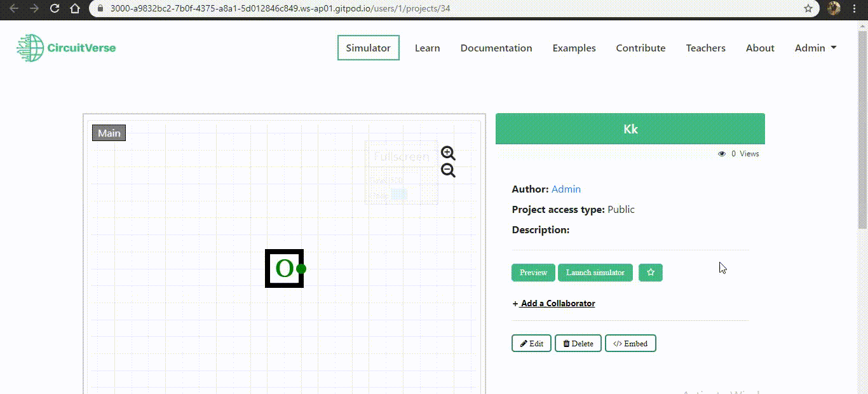Click the Delete project button
The width and height of the screenshot is (868, 394).
(578, 343)
